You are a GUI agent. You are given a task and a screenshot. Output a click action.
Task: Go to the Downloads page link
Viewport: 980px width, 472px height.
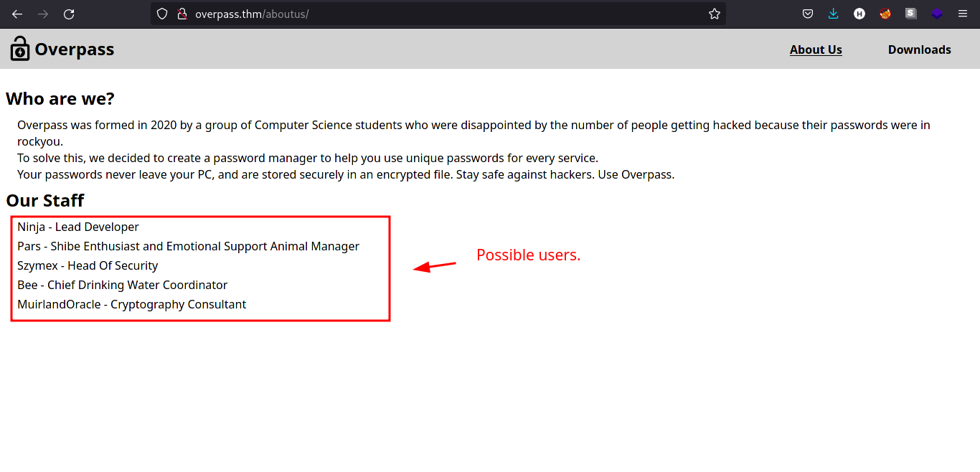pos(919,49)
